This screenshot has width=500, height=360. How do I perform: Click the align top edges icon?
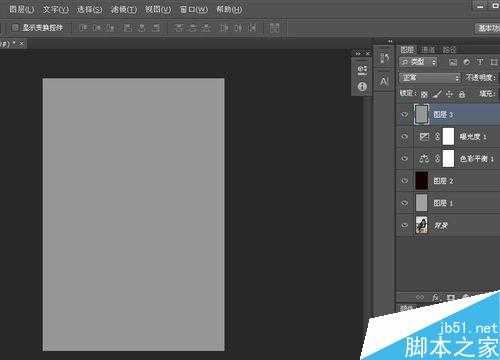(x=83, y=28)
